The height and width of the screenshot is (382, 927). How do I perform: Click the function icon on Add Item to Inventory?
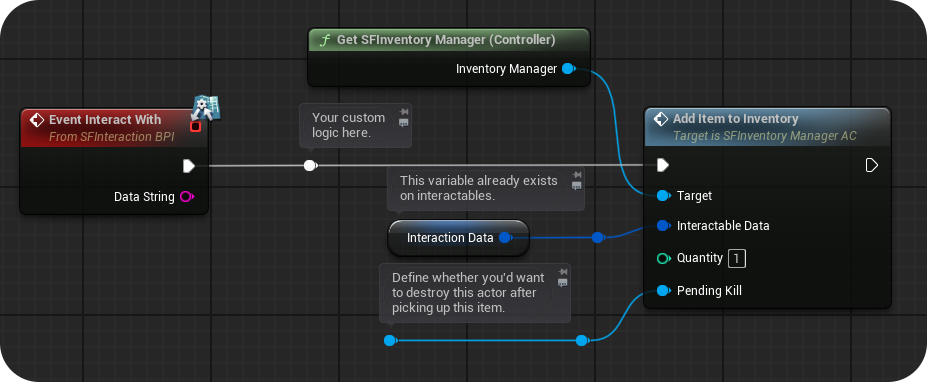click(x=661, y=119)
